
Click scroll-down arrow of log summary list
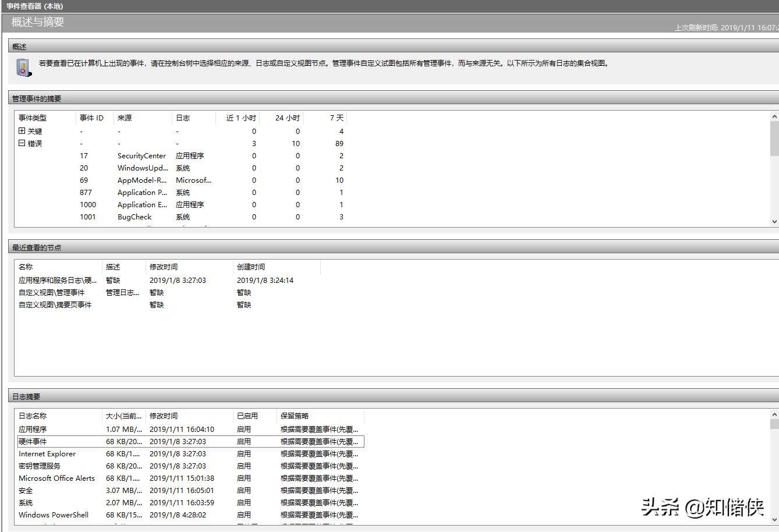coord(774,519)
